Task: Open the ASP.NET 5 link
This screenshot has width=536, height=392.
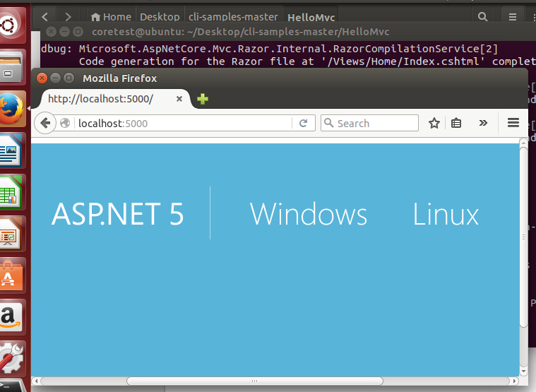Action: 118,214
